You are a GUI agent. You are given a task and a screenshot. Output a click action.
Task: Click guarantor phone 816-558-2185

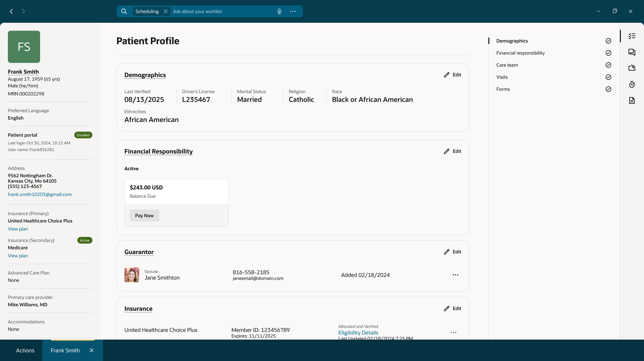coord(251,272)
